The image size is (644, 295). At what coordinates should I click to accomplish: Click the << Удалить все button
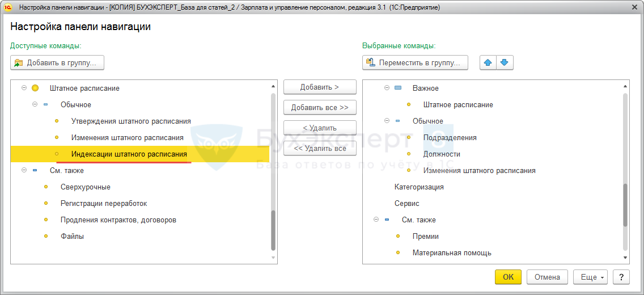[320, 148]
